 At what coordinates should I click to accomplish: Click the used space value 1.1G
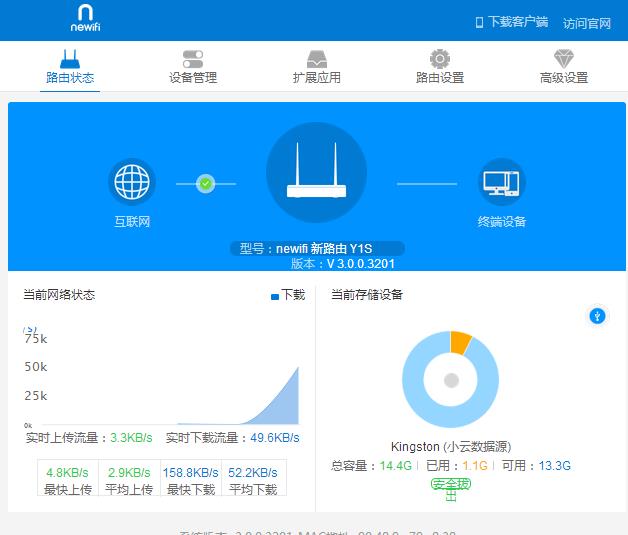pyautogui.click(x=475, y=466)
